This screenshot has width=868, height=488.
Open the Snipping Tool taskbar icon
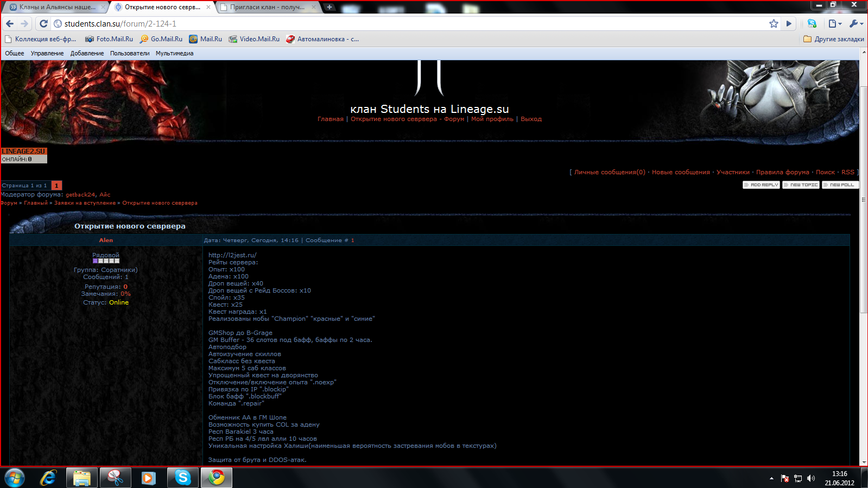[116, 478]
